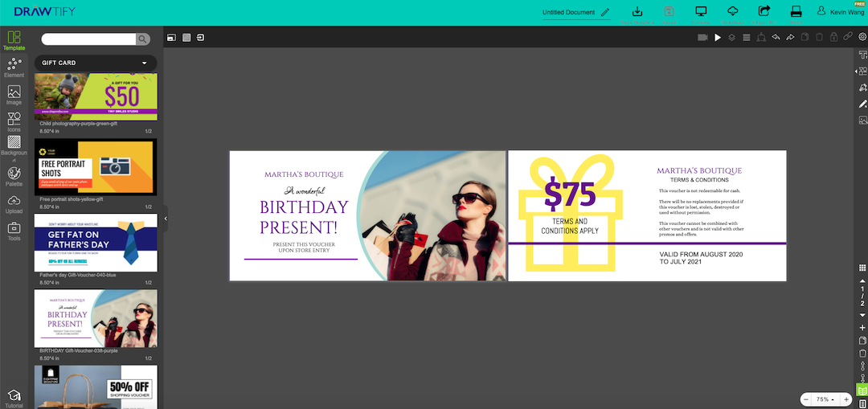Add a new page with plus icon
Image resolution: width=868 pixels, height=409 pixels.
coord(862,328)
